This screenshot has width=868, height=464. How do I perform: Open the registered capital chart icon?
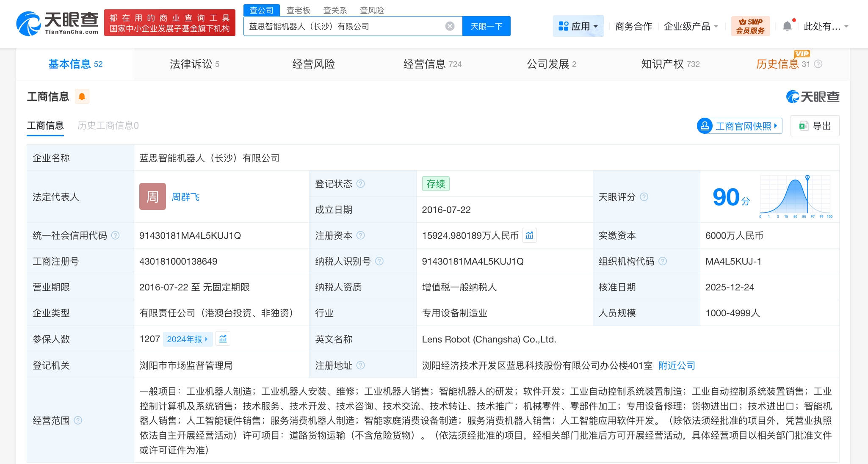point(529,235)
